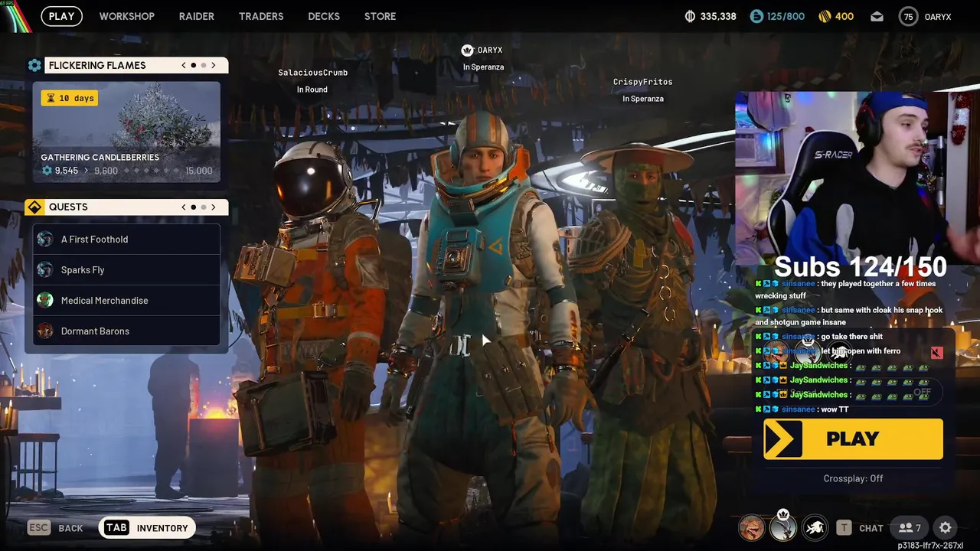
Task: Open settings with the gear icon
Action: click(945, 527)
